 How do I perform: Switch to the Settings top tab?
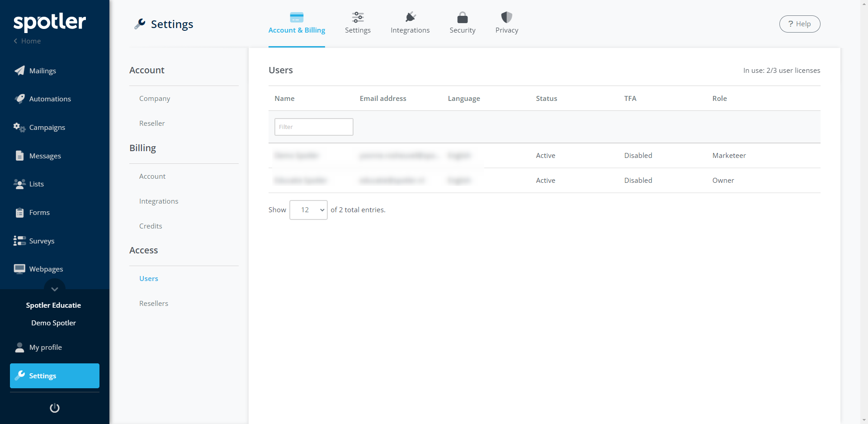pos(358,24)
